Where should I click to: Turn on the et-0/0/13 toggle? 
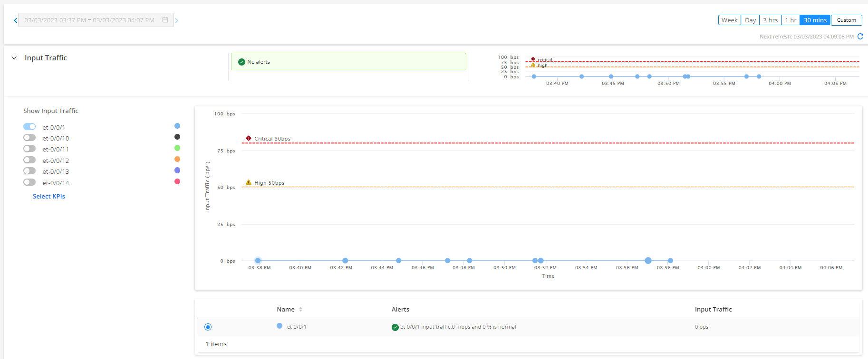(x=29, y=171)
